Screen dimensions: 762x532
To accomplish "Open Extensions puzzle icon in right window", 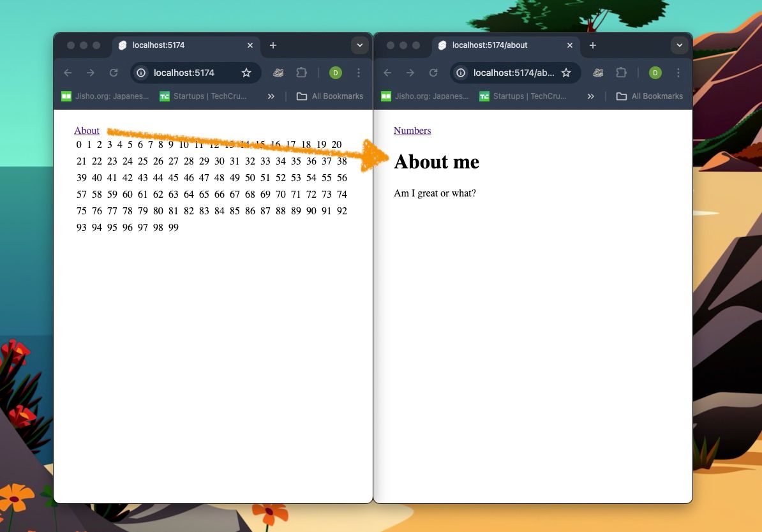I will (x=622, y=73).
